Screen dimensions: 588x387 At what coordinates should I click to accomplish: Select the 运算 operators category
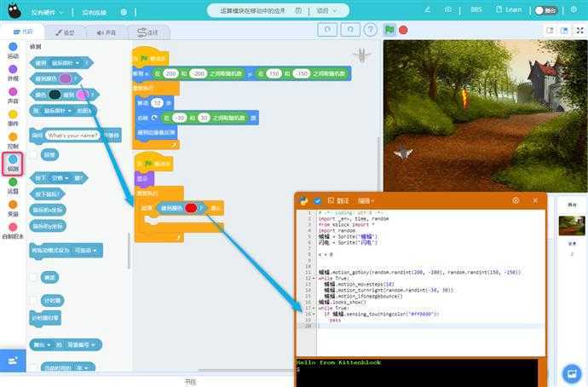click(13, 186)
